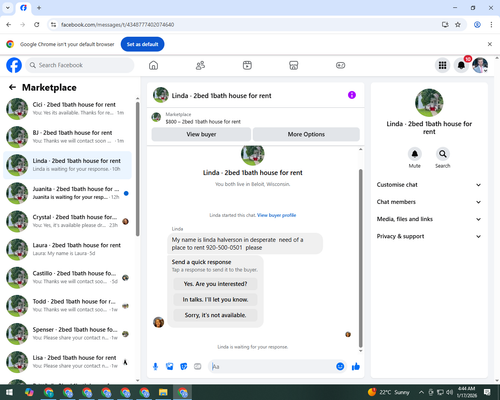The image size is (500, 400).
Task: Go to the Home feed icon
Action: click(153, 65)
